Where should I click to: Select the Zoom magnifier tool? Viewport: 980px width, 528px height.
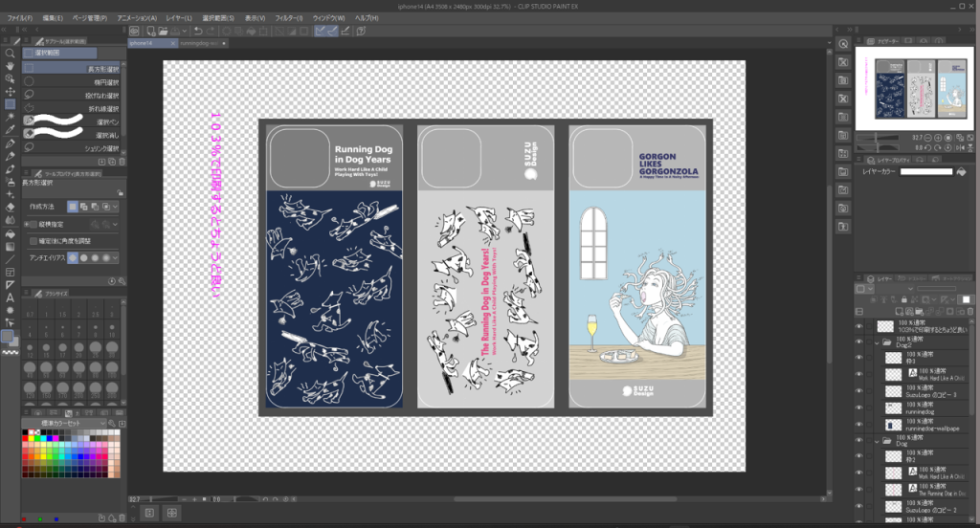10,54
